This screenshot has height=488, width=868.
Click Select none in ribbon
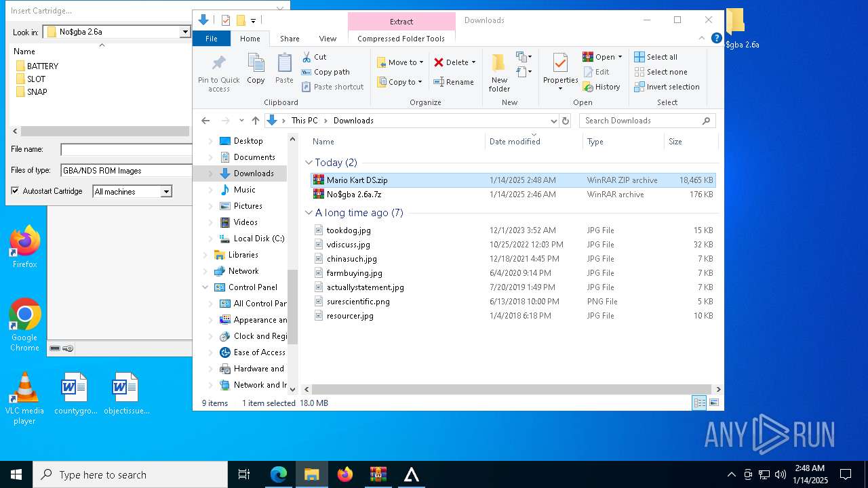click(x=660, y=72)
